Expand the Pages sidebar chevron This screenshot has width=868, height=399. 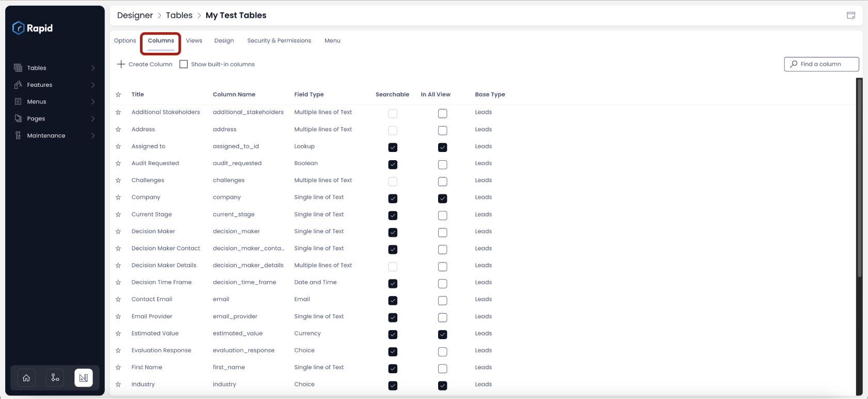[93, 118]
